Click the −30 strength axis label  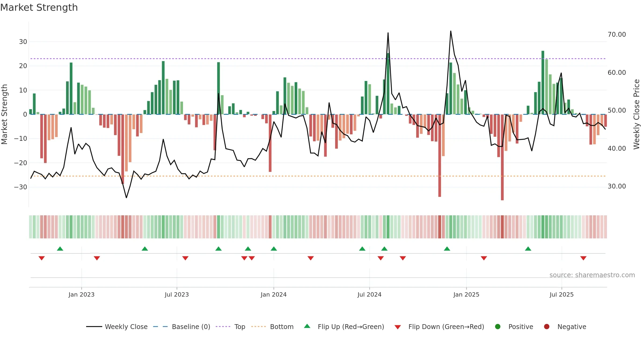coord(21,187)
